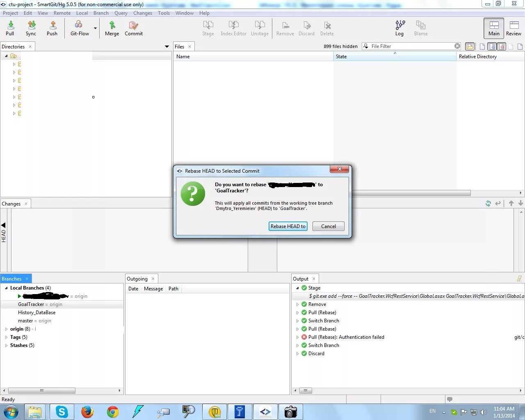Open the Branch menu
The width and height of the screenshot is (525, 420).
pos(101,13)
